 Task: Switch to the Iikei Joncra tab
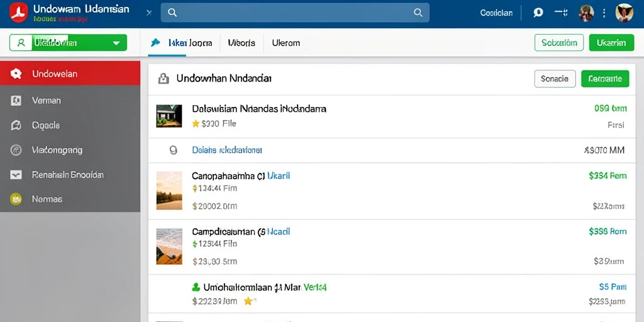coord(182,43)
